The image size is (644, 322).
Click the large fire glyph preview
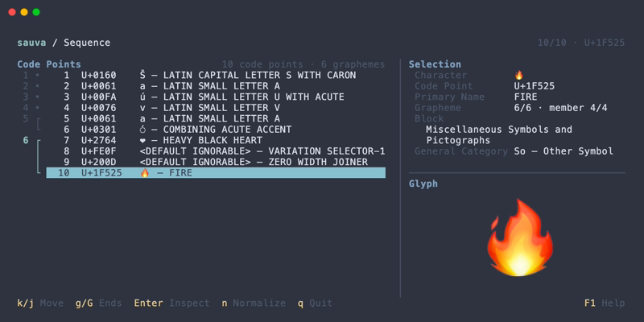(519, 237)
